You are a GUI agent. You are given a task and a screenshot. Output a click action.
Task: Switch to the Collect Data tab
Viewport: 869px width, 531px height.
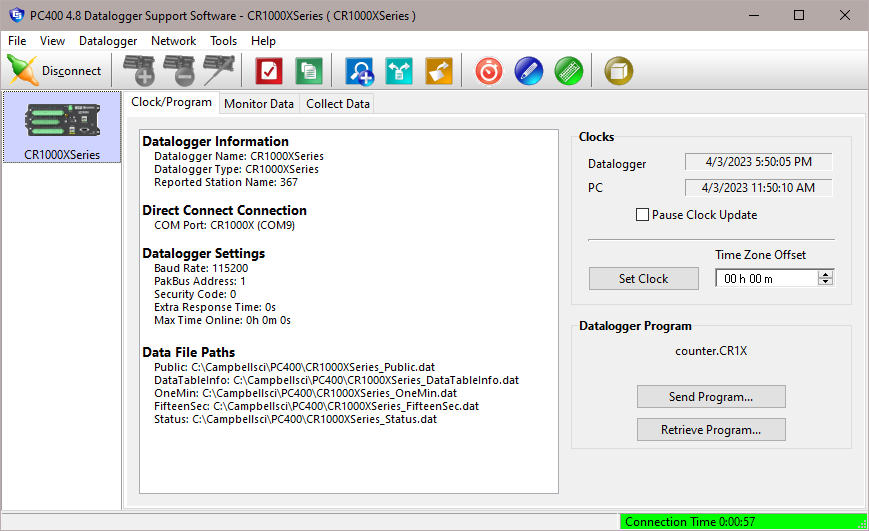click(338, 104)
